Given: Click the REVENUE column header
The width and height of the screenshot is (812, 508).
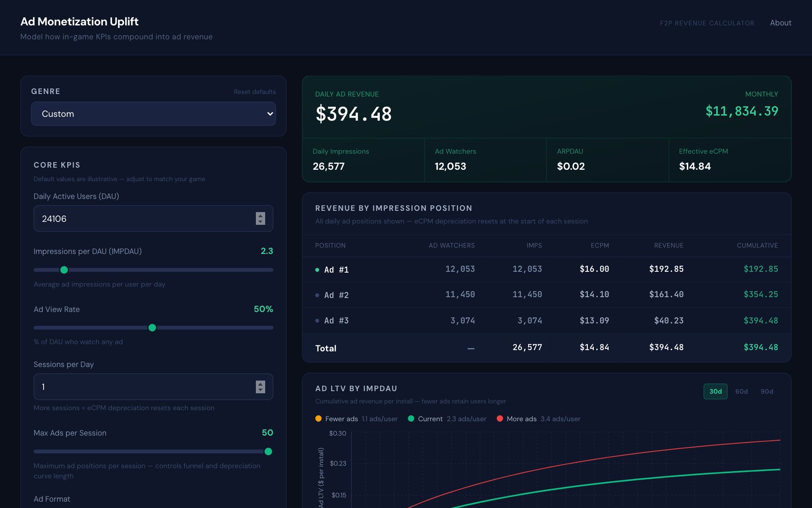Looking at the screenshot, I should tap(669, 246).
